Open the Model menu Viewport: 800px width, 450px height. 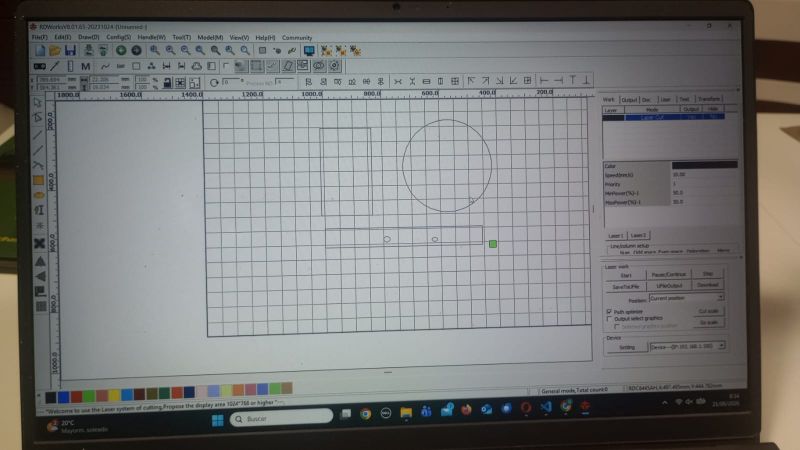(x=210, y=37)
